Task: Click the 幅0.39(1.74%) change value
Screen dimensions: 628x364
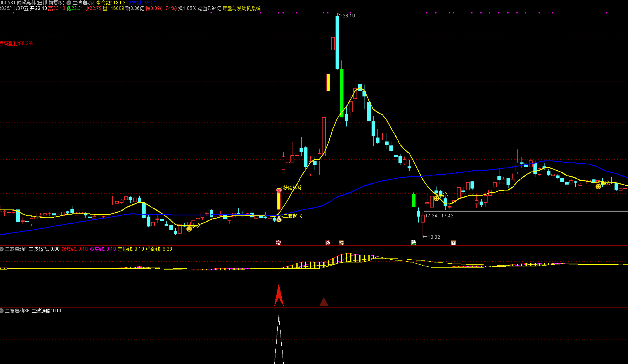Action: (x=161, y=8)
